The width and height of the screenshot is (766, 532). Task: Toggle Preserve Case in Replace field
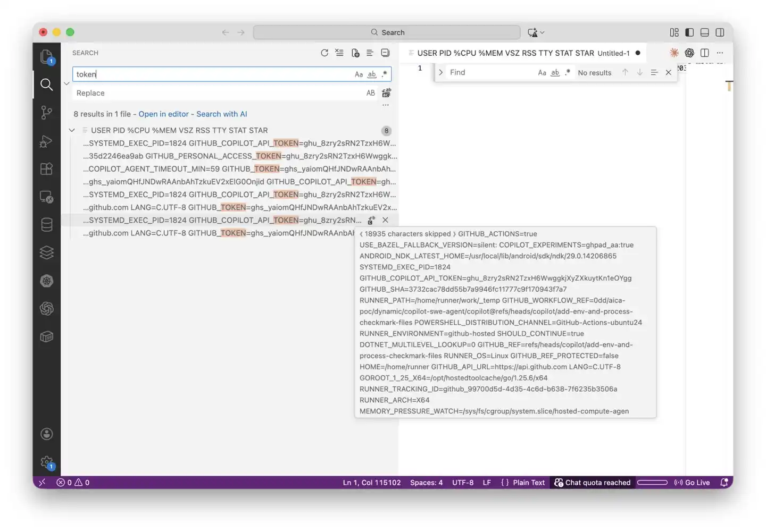tap(371, 93)
